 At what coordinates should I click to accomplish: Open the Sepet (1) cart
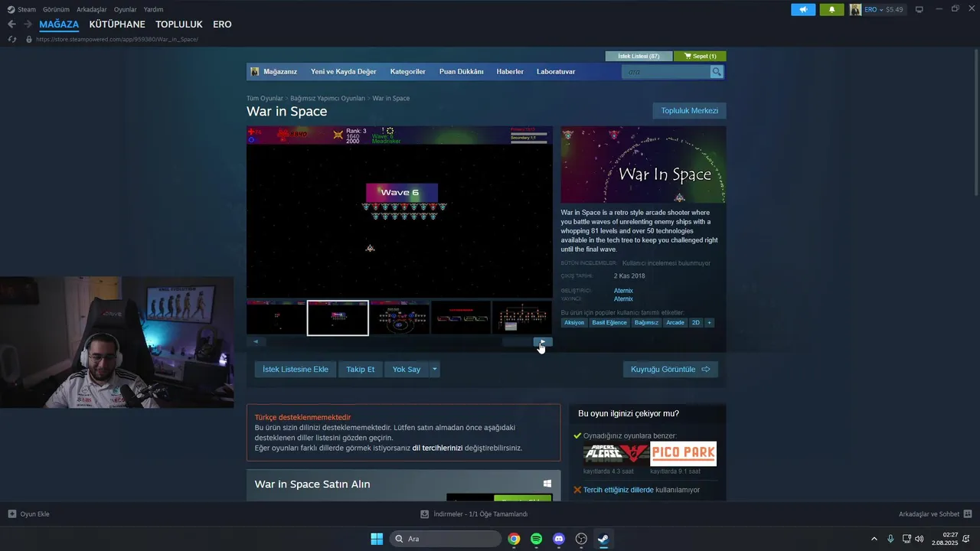coord(700,56)
